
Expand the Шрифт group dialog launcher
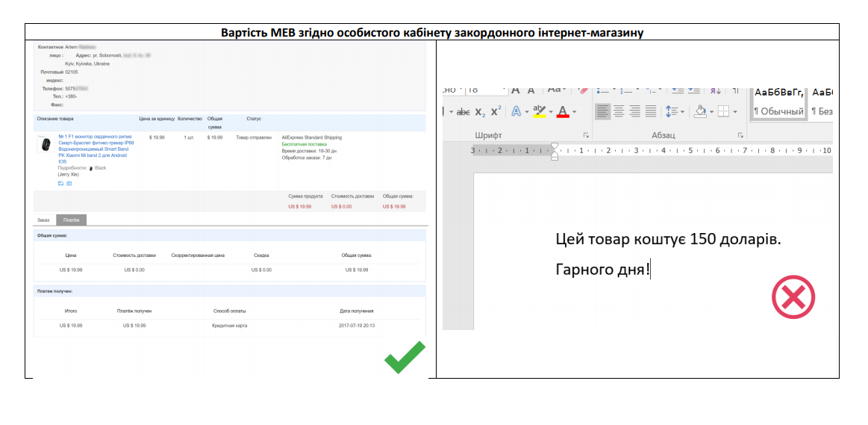click(x=586, y=135)
